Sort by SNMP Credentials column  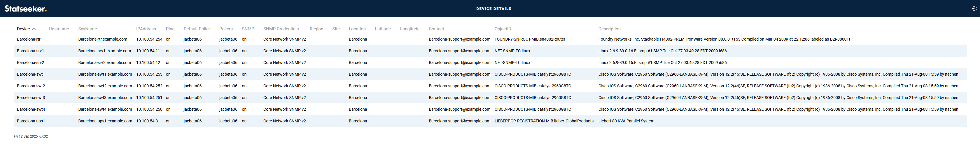[x=281, y=29]
